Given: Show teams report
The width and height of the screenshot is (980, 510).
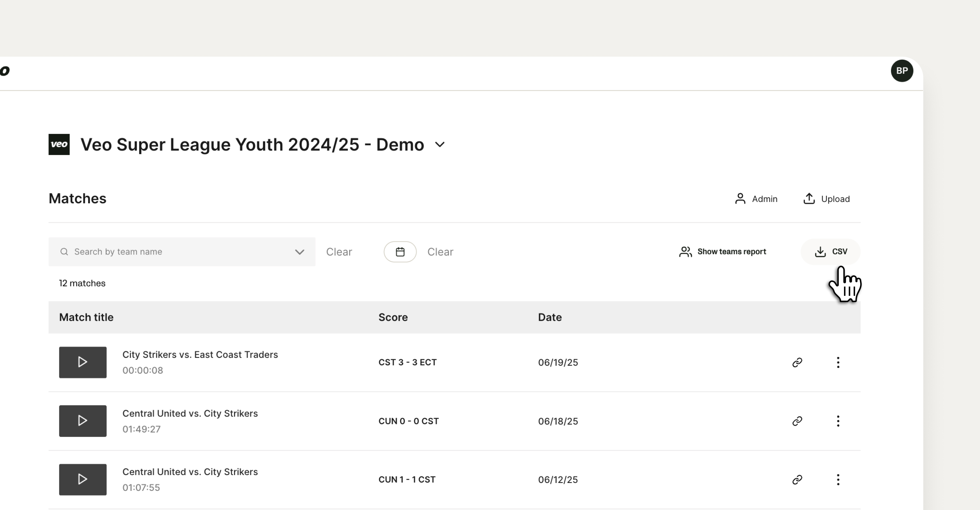Looking at the screenshot, I should click(x=722, y=252).
